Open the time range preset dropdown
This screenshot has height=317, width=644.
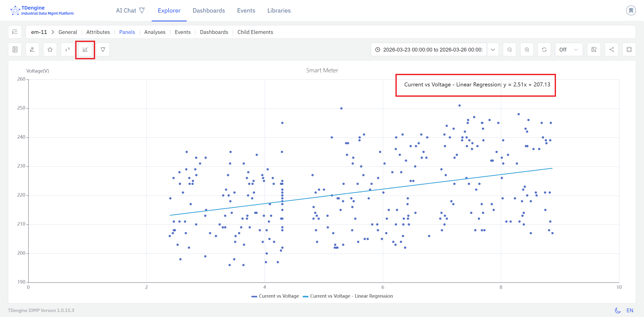(493, 49)
